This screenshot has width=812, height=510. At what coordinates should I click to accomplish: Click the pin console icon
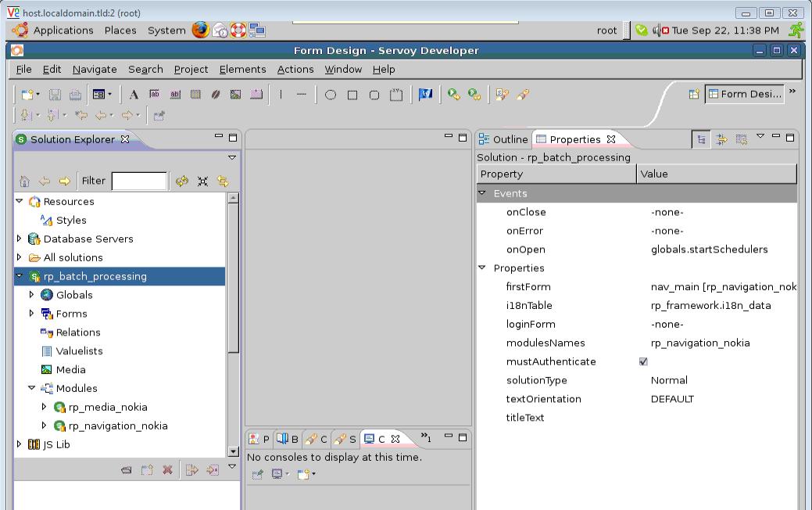pos(257,474)
